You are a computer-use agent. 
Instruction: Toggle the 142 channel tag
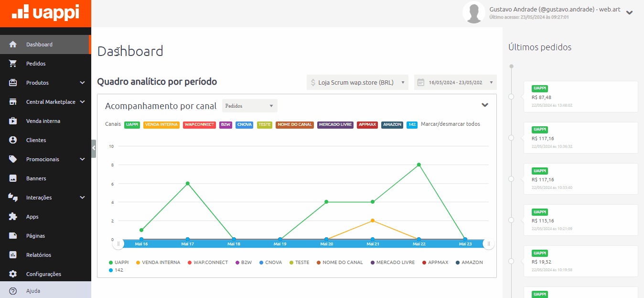pos(412,124)
